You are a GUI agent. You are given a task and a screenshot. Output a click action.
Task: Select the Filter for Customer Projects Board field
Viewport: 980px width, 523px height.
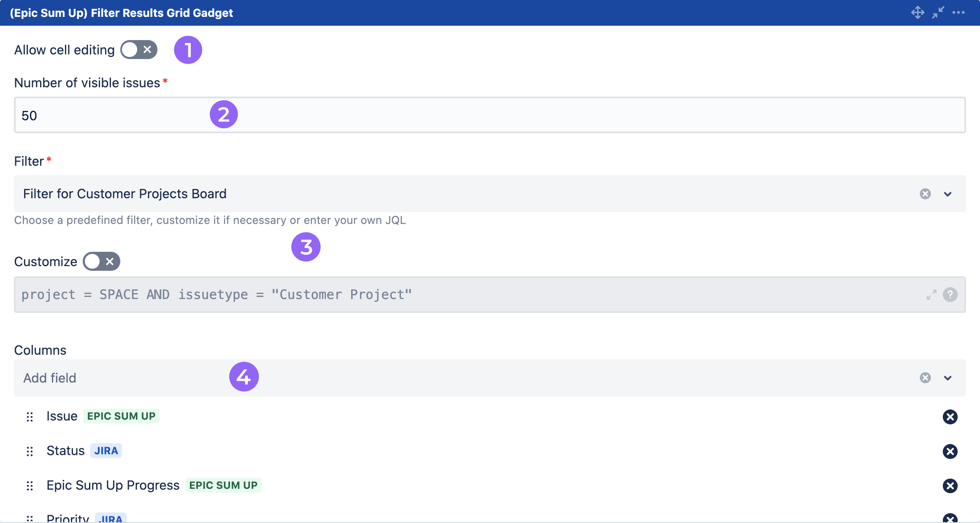(125, 194)
